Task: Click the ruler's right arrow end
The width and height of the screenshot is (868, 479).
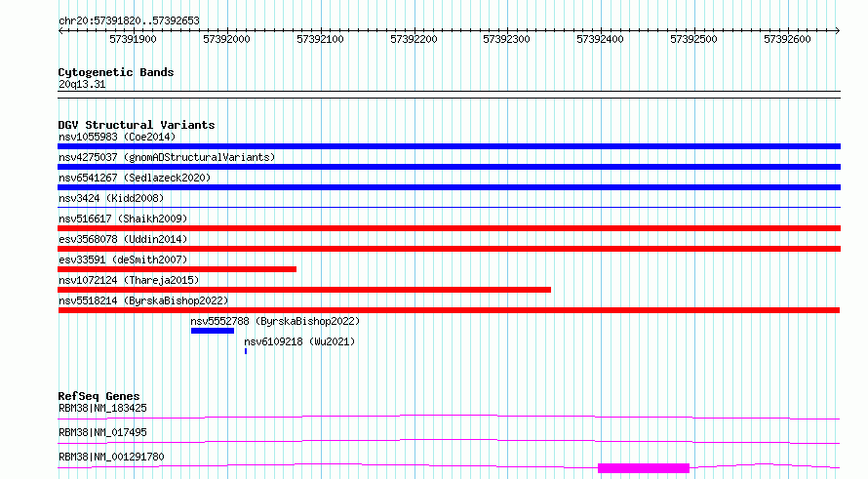Action: point(838,30)
